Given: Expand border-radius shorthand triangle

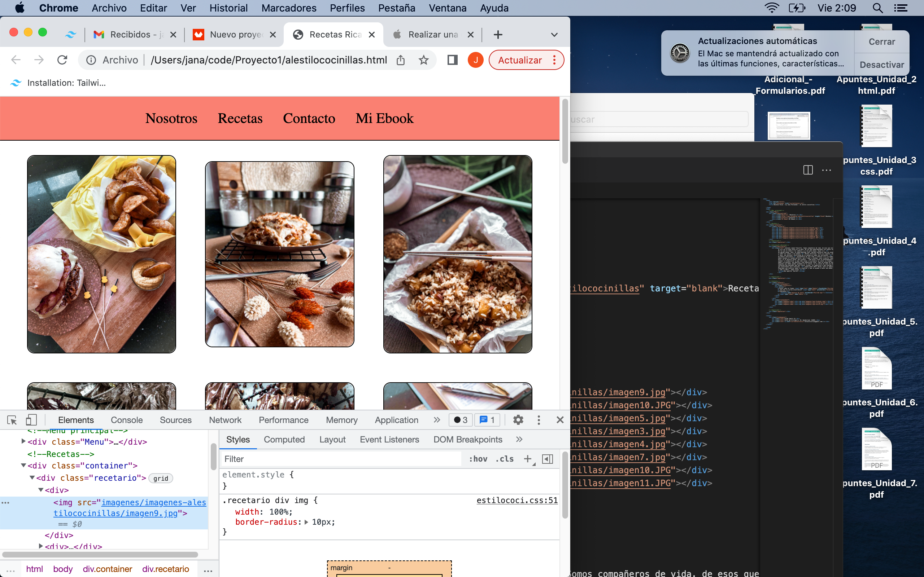Looking at the screenshot, I should click(306, 522).
